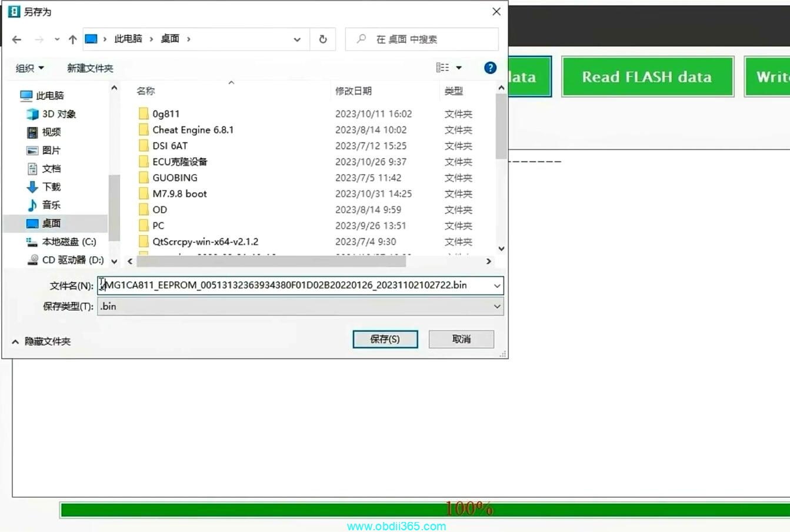
Task: Click the search box for 桌面
Action: click(422, 39)
